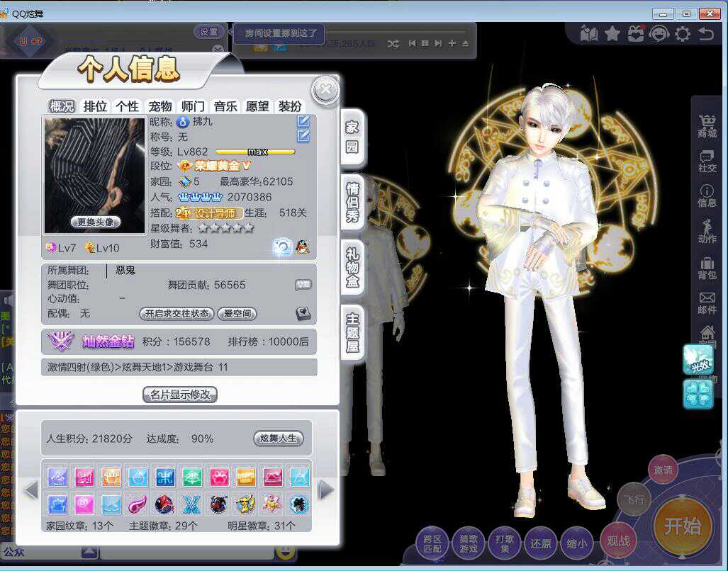Edit title (称号) with pencil icon
The height and width of the screenshot is (571, 728).
[303, 136]
